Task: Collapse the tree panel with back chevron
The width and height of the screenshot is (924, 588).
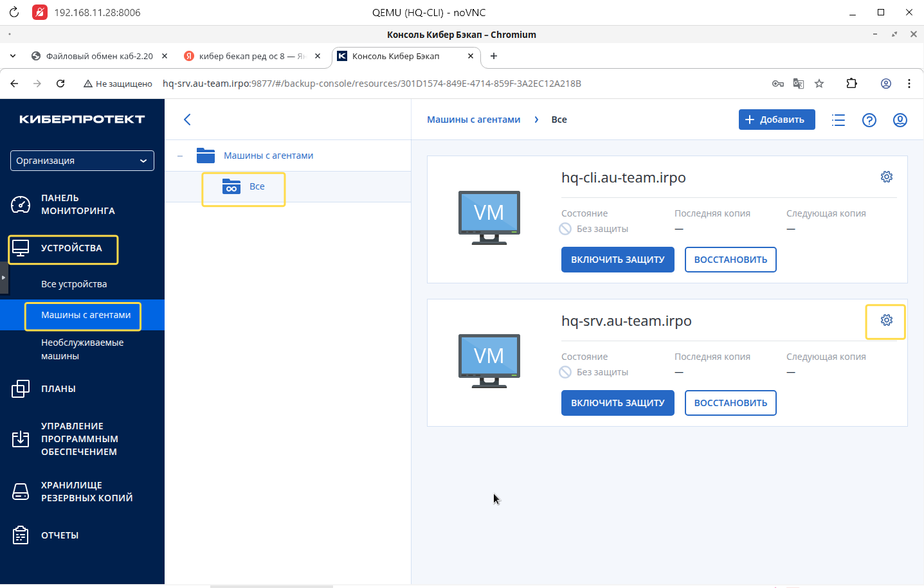Action: click(x=187, y=120)
